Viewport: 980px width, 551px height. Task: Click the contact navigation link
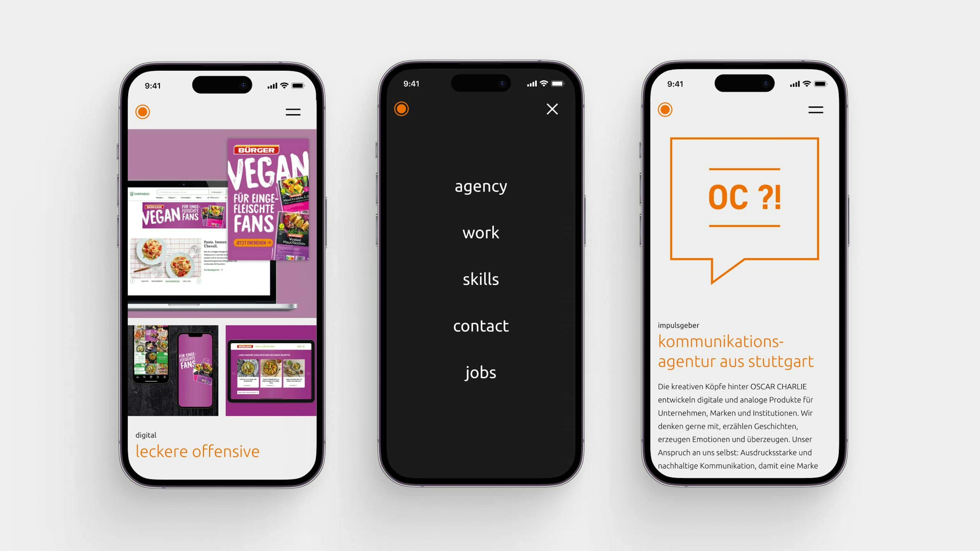[x=481, y=325]
